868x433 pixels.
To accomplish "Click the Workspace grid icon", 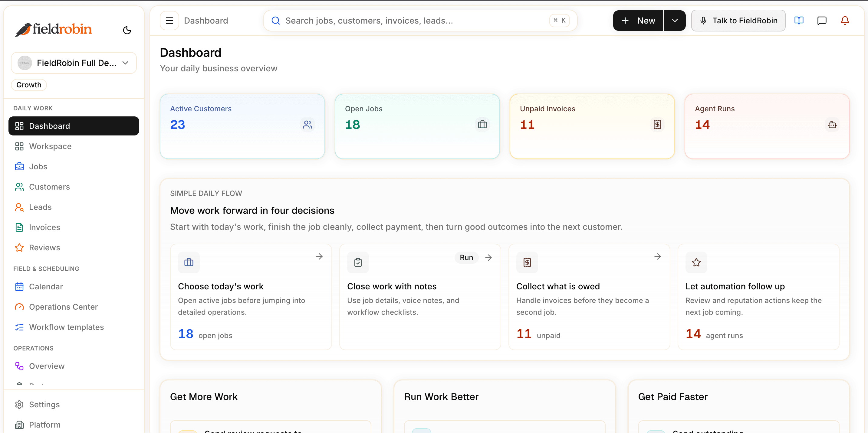I will [19, 146].
